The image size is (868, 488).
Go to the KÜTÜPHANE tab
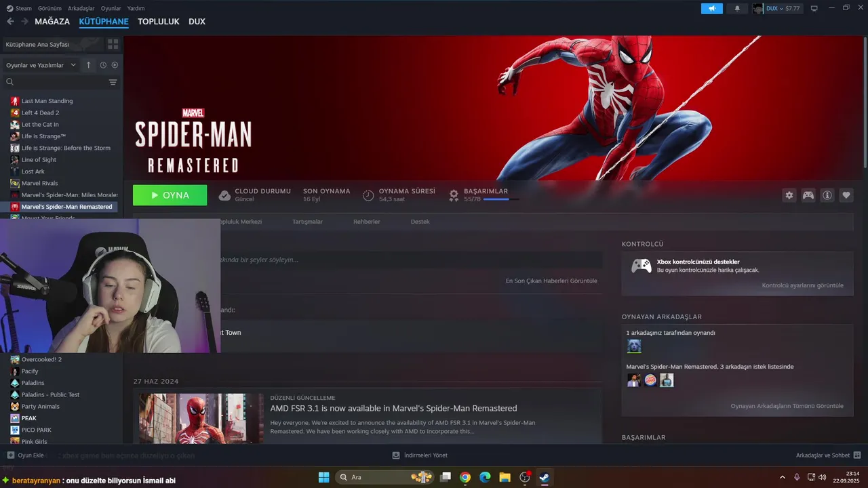pos(104,22)
